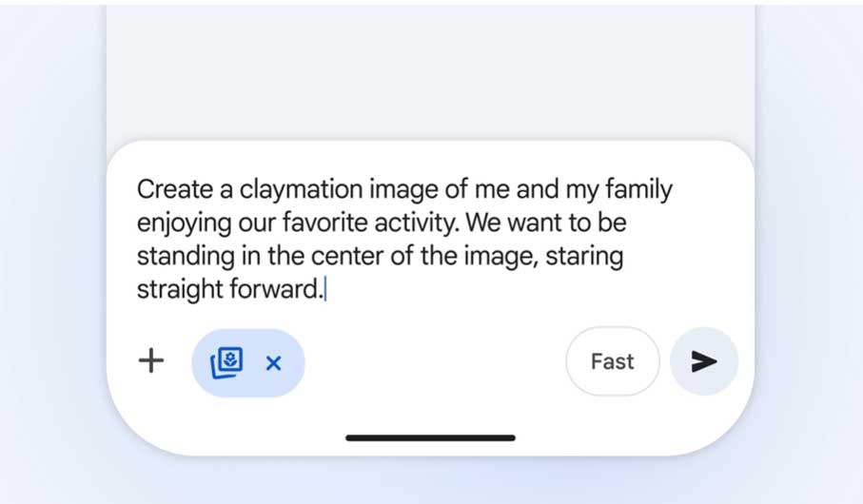Place cursor on the word "straight"
The image size is (863, 504).
click(177, 290)
